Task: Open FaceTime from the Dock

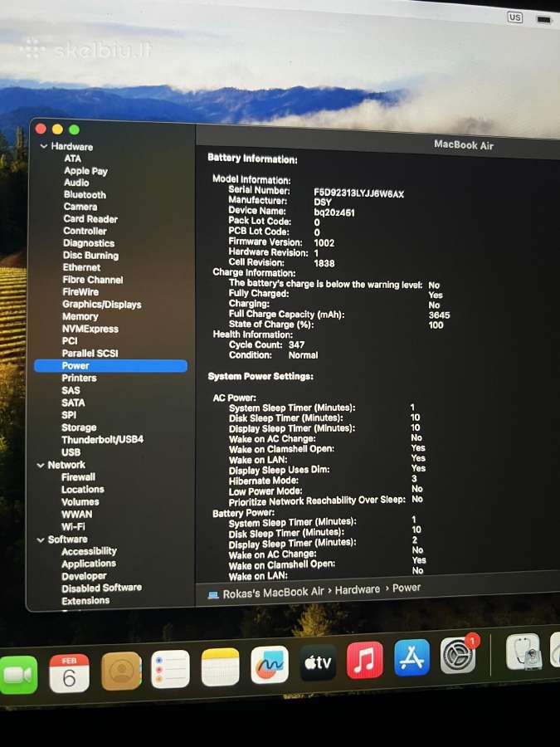Action: (x=18, y=675)
